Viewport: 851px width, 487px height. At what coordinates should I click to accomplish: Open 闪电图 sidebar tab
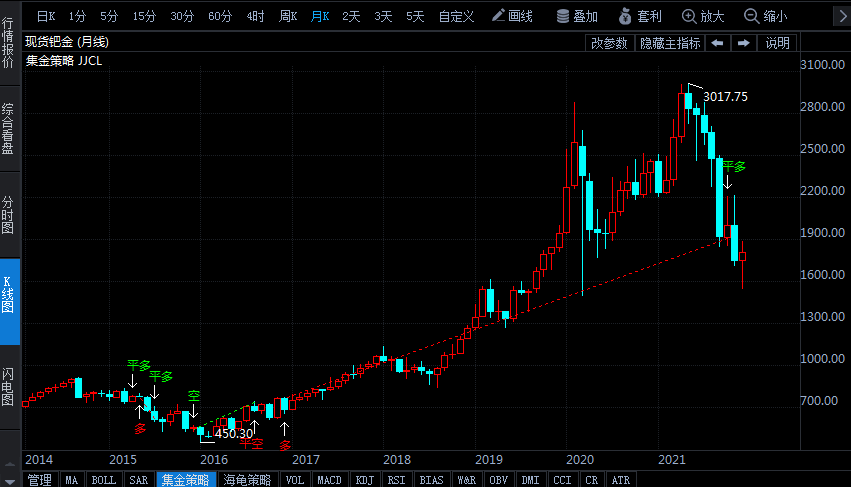[8, 387]
